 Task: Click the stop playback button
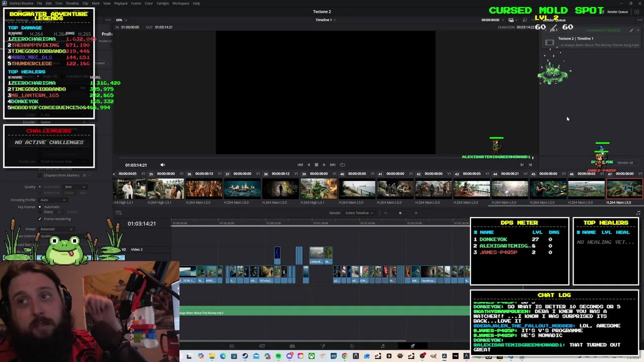[x=316, y=164]
